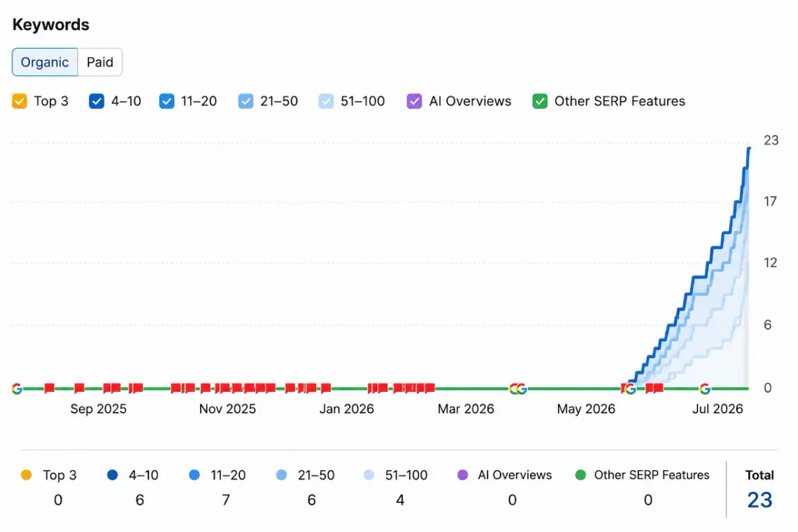Image resolution: width=798 pixels, height=532 pixels.
Task: Click the Google icon where the blue line starts rising
Action: tap(630, 389)
